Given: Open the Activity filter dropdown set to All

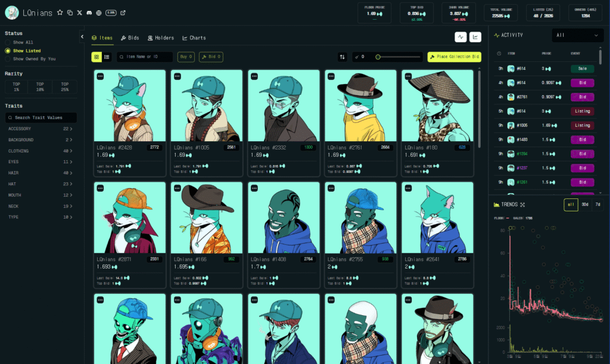Looking at the screenshot, I should click(577, 35).
